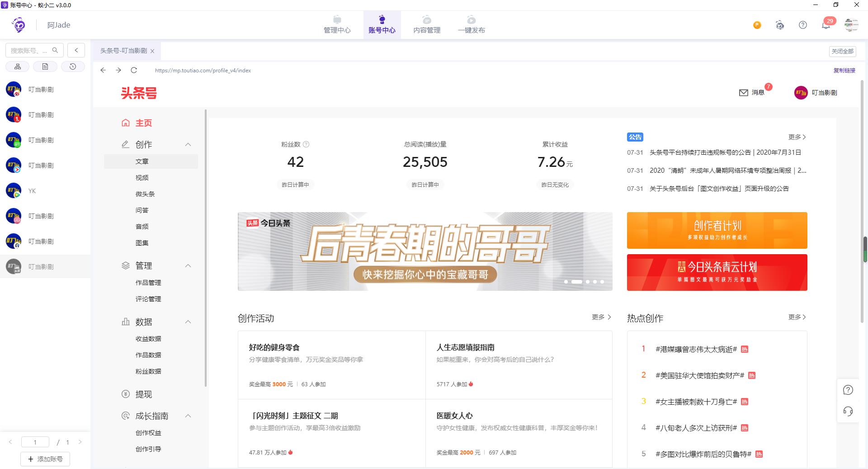This screenshot has width=868, height=469.
Task: Click the document list icon in sidebar
Action: click(x=45, y=66)
